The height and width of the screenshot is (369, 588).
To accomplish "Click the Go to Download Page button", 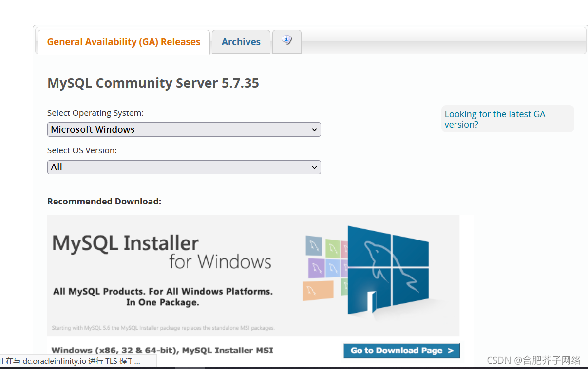I will coord(401,351).
